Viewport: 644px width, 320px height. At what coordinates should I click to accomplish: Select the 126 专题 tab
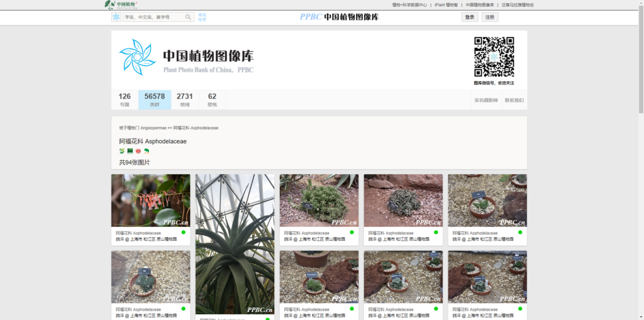[x=125, y=100]
